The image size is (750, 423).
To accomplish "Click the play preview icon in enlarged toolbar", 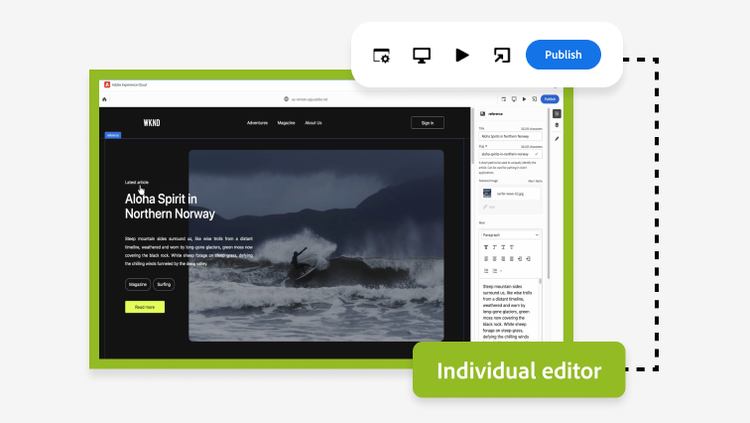I will tap(462, 55).
